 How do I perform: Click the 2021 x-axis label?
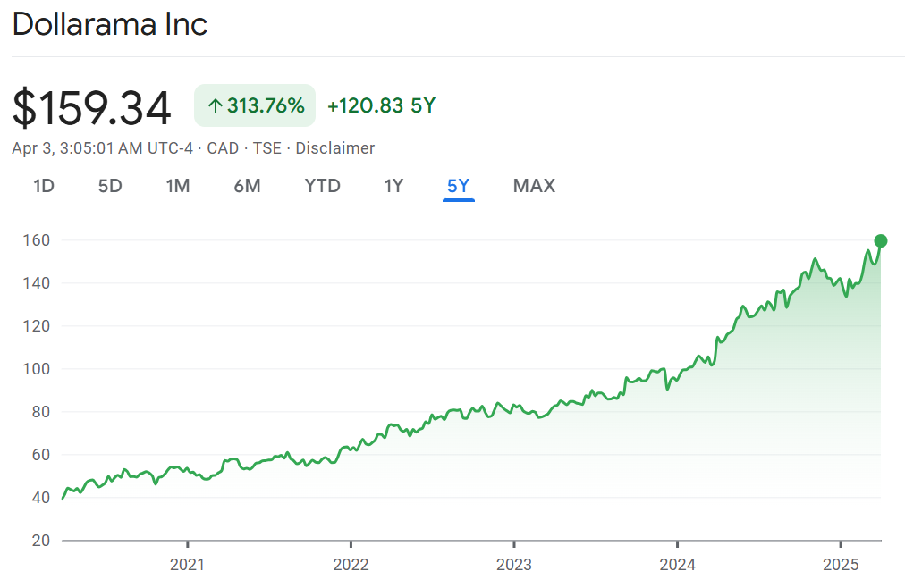click(x=187, y=565)
